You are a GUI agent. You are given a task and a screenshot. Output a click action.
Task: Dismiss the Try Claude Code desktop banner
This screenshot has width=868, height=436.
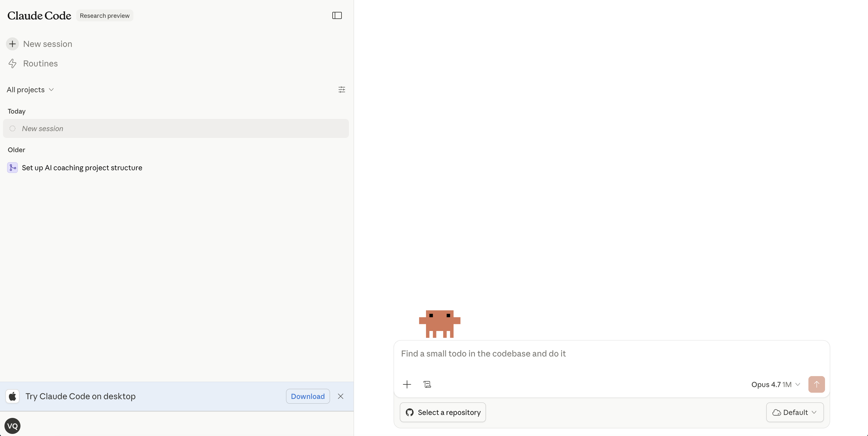(340, 396)
